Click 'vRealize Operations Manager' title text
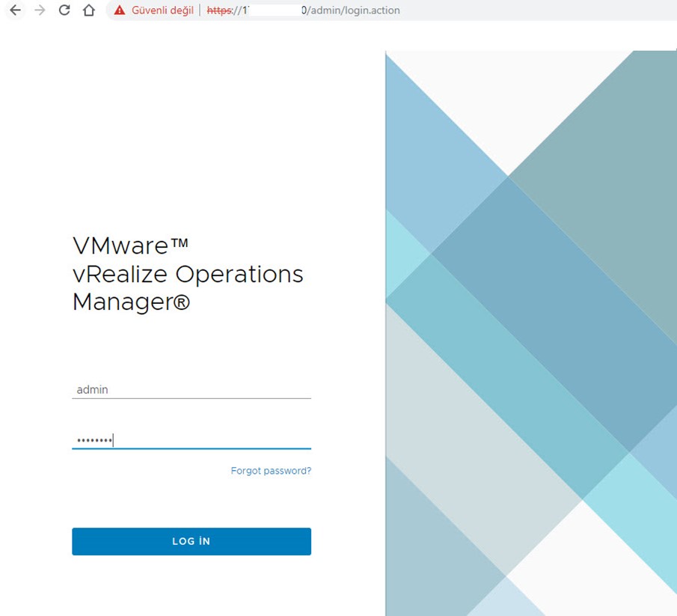This screenshot has width=677, height=616. [188, 287]
